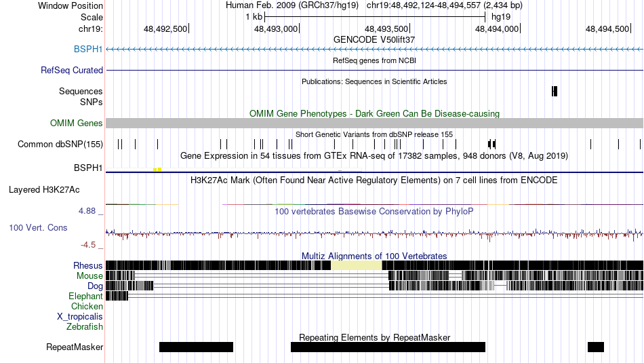Open H3K27Ac Mark ENCODE track title
The width and height of the screenshot is (644, 363).
pos(374,180)
